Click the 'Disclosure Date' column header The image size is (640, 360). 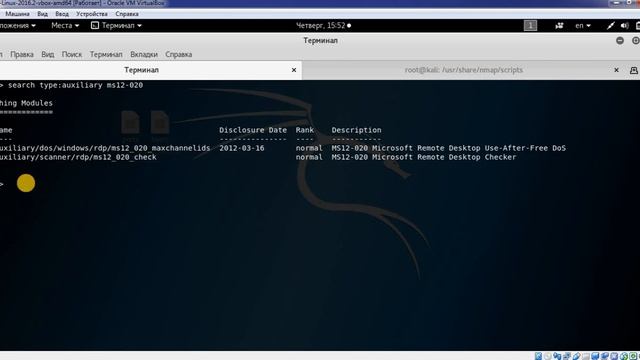coord(253,130)
